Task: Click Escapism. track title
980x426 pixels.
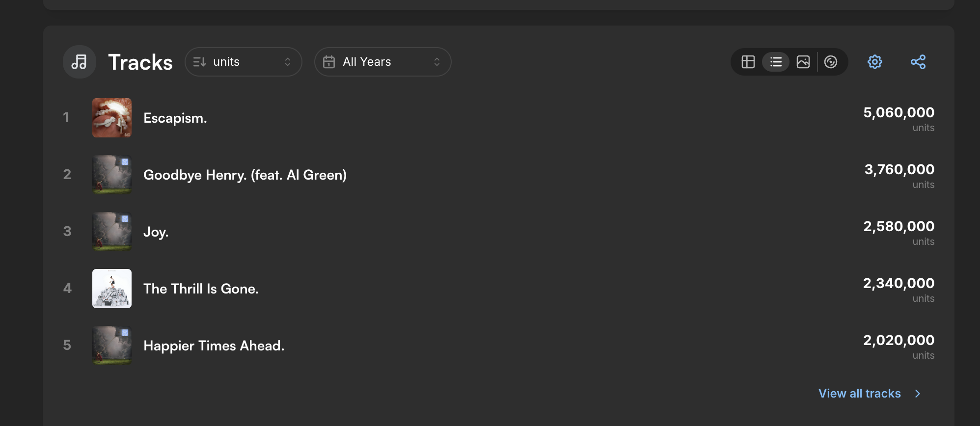Action: (175, 118)
